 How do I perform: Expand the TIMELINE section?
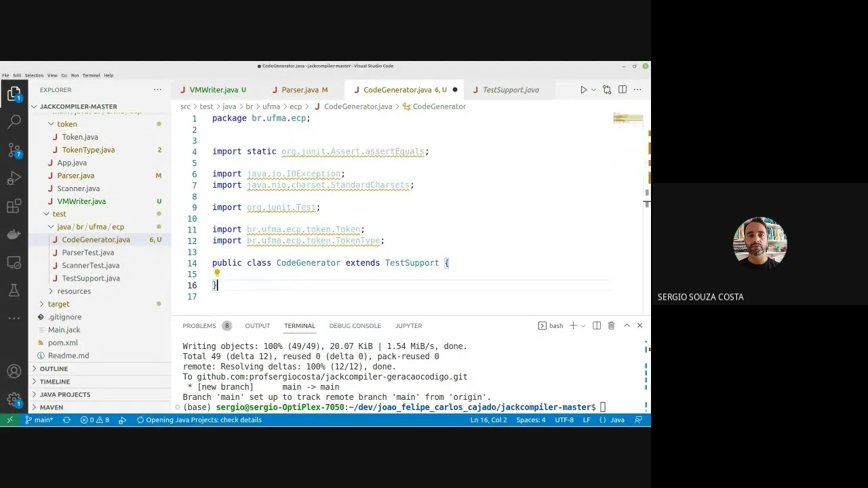pyautogui.click(x=100, y=382)
